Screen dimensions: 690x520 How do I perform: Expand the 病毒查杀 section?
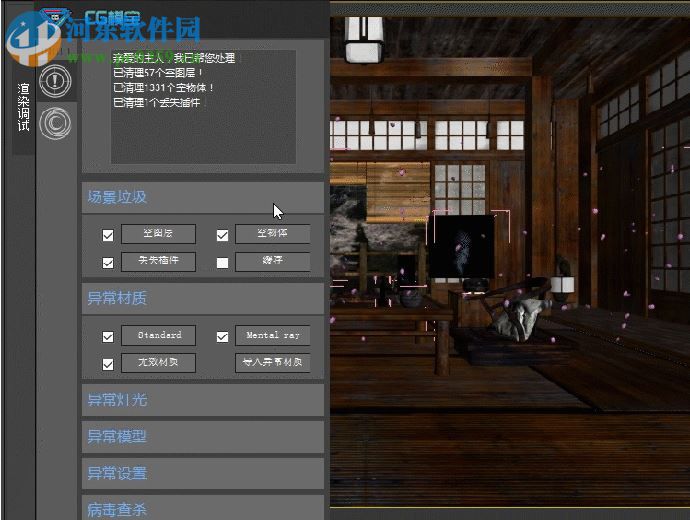pos(203,508)
